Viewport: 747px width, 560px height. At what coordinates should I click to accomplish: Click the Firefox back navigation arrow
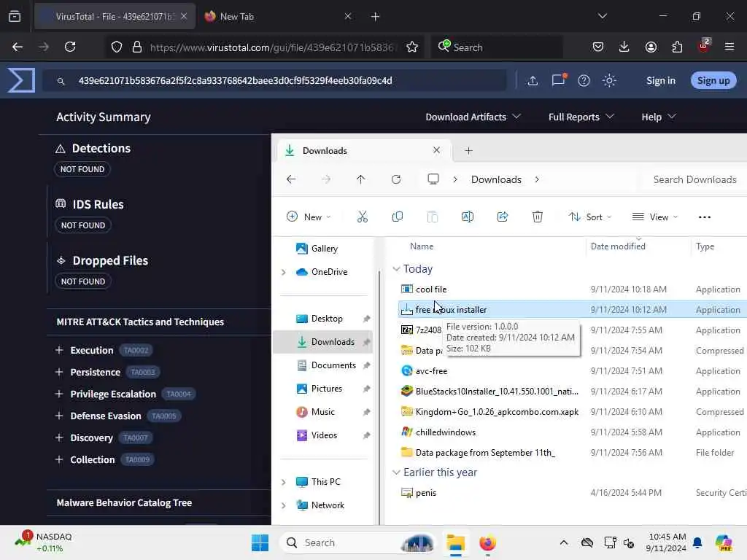point(18,47)
